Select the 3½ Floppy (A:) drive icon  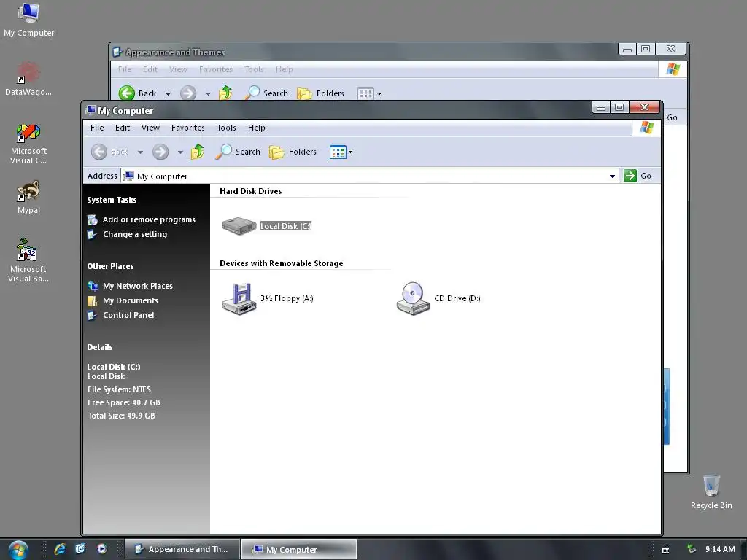pos(239,298)
